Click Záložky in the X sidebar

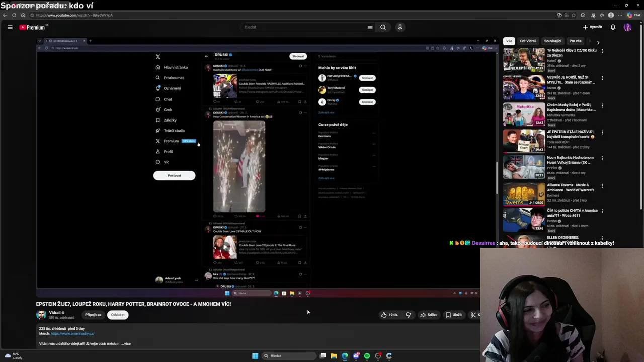pos(166,120)
